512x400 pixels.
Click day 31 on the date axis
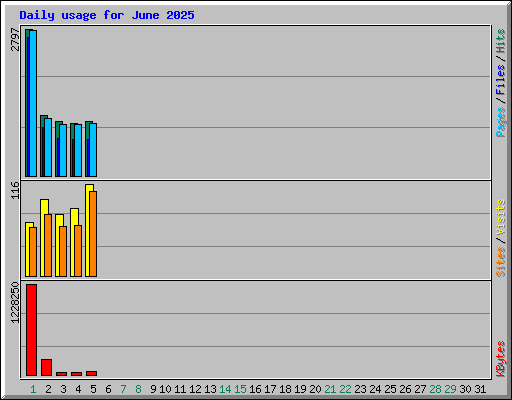click(480, 389)
